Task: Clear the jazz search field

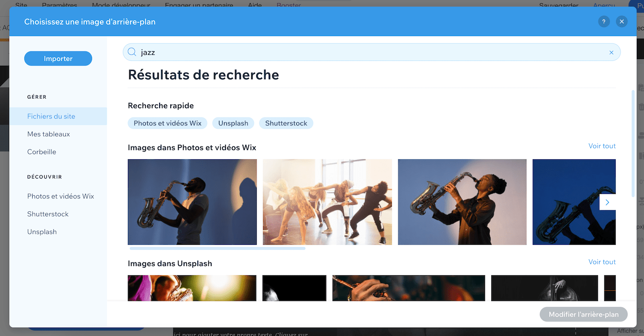Action: 611,52
